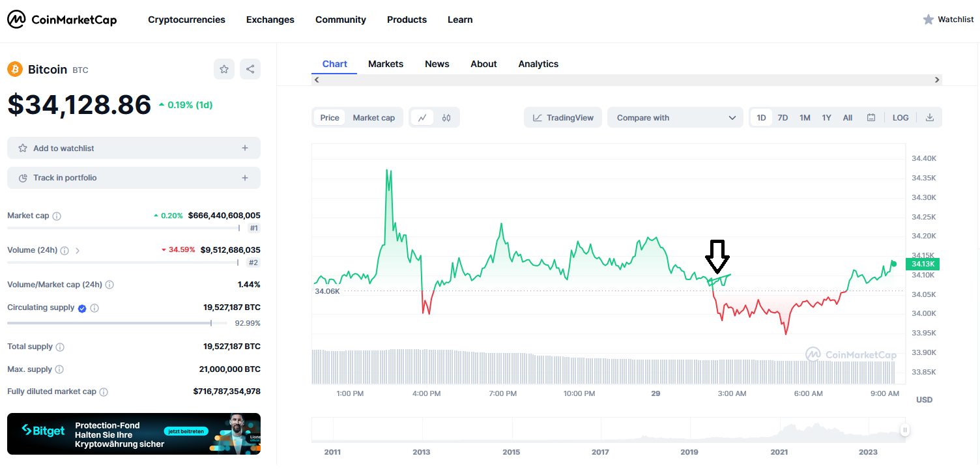Screen dimensions: 980x469
Task: Switch to the Markets tab
Action: coord(386,64)
